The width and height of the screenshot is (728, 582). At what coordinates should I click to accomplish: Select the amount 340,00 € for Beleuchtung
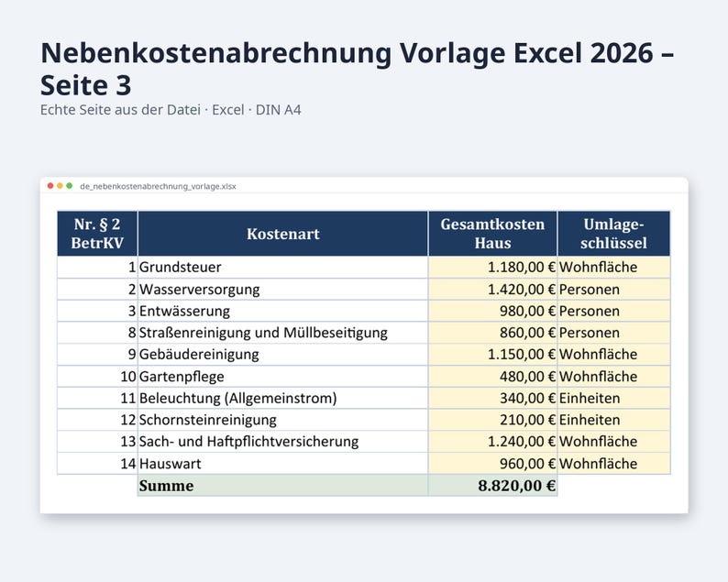pyautogui.click(x=492, y=398)
